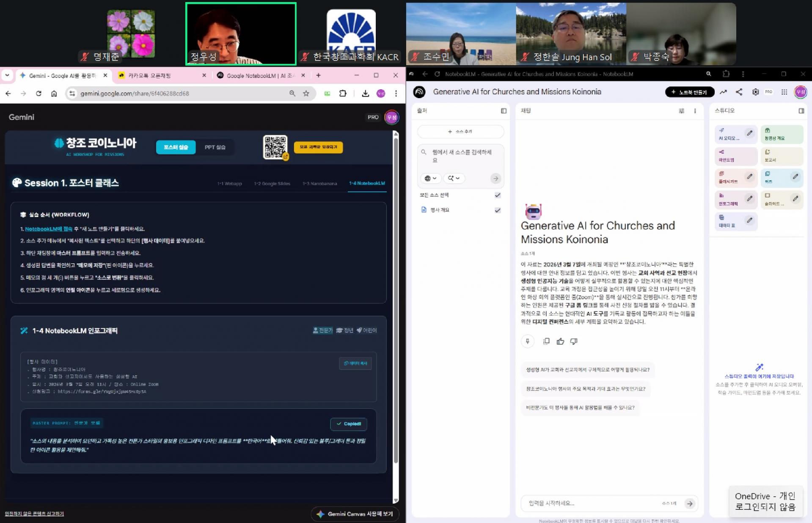Collapse the 스튜디오 studio panel
This screenshot has height=523, width=812.
pyautogui.click(x=801, y=111)
